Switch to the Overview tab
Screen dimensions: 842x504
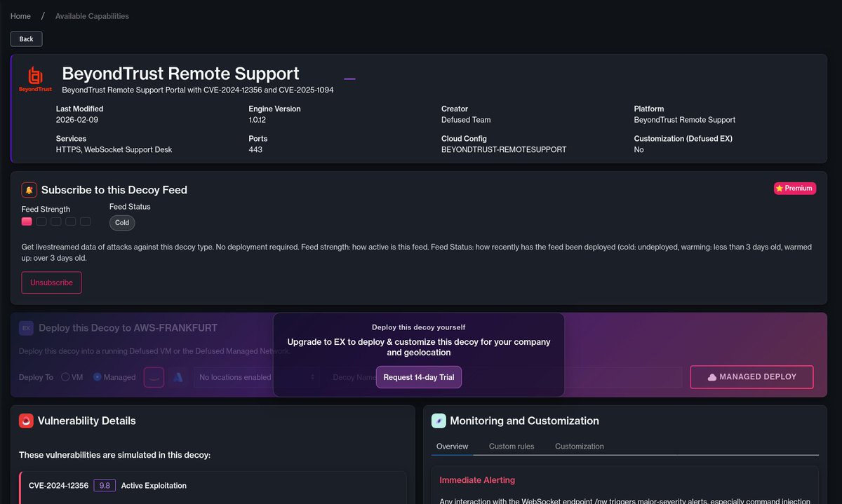[452, 447]
